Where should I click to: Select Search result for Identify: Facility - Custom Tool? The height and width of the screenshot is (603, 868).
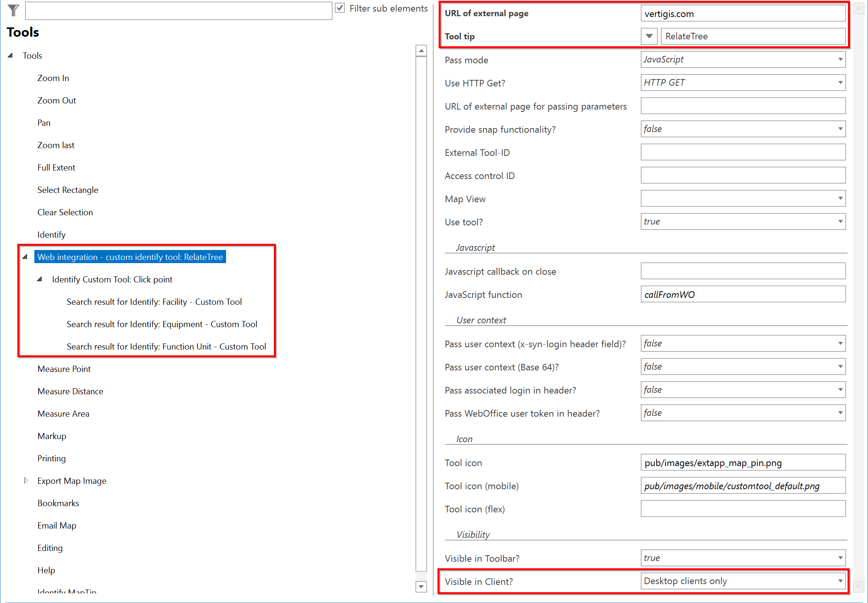pos(154,301)
